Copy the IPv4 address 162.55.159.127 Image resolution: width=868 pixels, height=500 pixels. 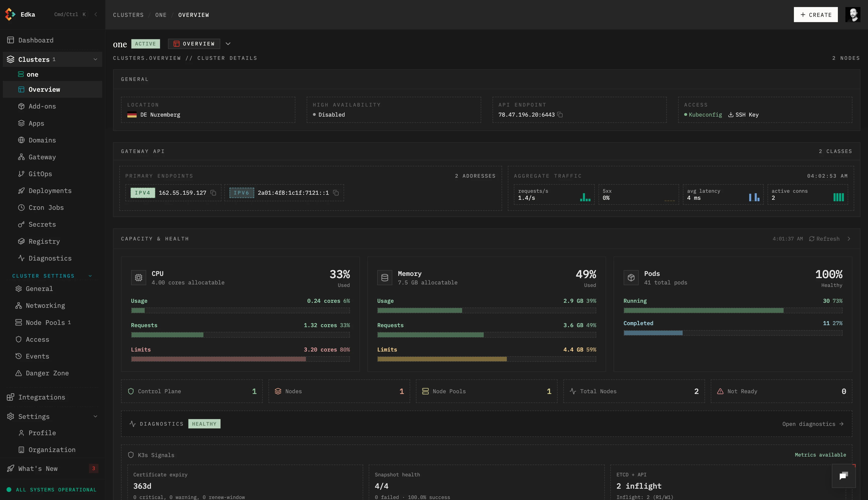click(x=213, y=193)
